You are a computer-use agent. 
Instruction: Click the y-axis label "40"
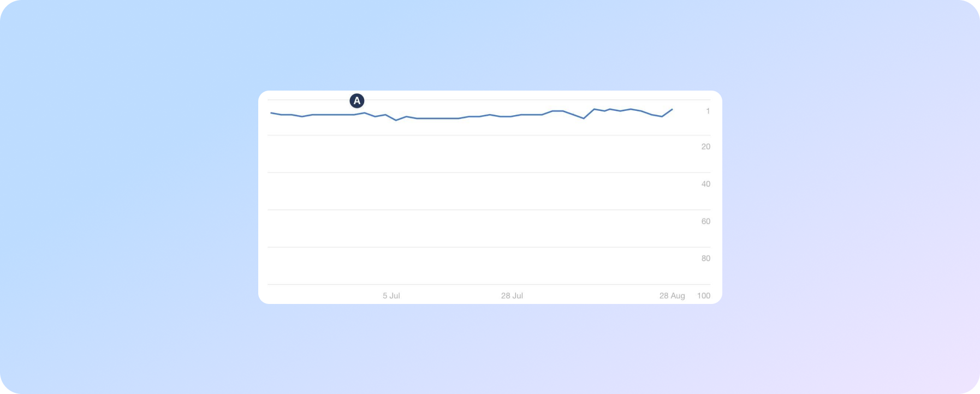pyautogui.click(x=705, y=184)
